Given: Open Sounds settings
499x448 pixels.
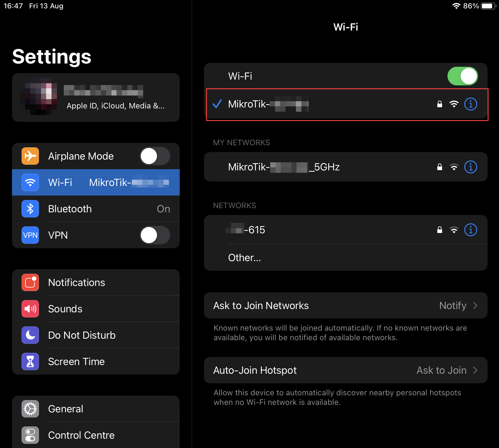Looking at the screenshot, I should [96, 309].
